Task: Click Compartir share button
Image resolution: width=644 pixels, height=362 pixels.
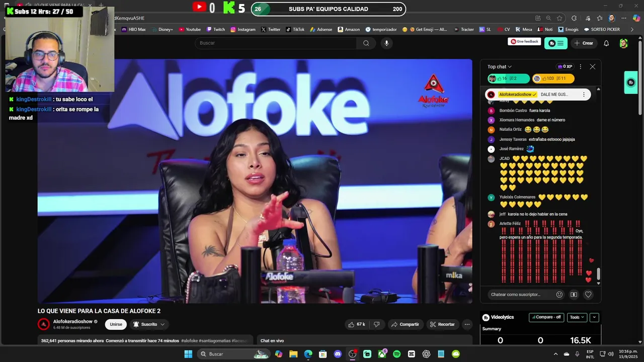Action: (405, 324)
